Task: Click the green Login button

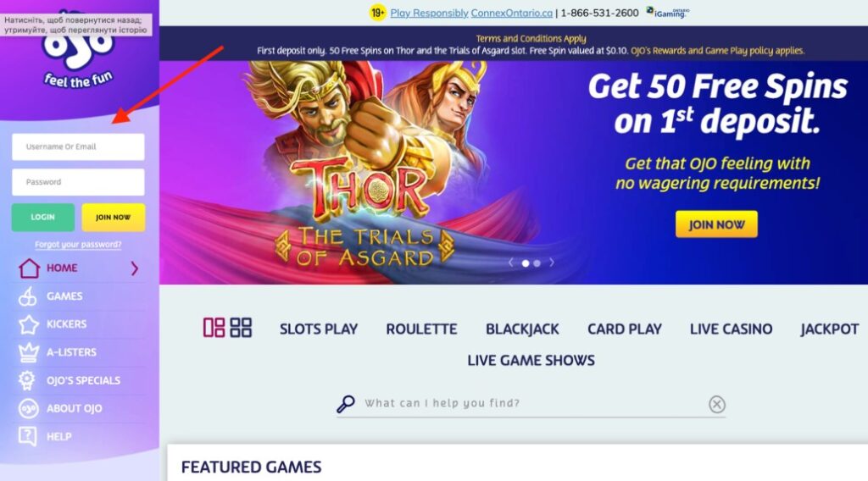Action: point(43,218)
